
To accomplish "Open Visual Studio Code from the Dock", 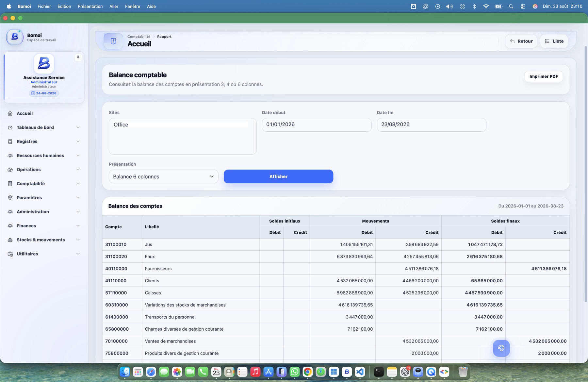I will coord(360,372).
